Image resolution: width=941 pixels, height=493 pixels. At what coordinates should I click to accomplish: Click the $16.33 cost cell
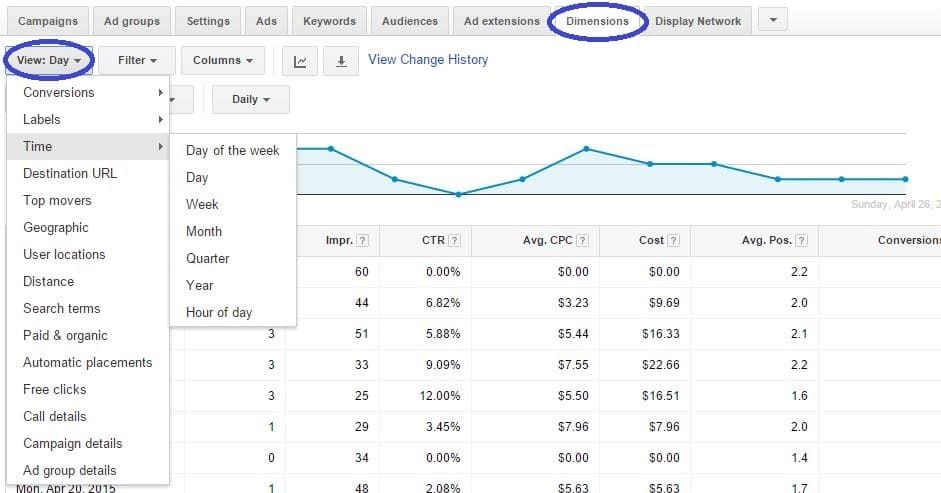point(660,334)
